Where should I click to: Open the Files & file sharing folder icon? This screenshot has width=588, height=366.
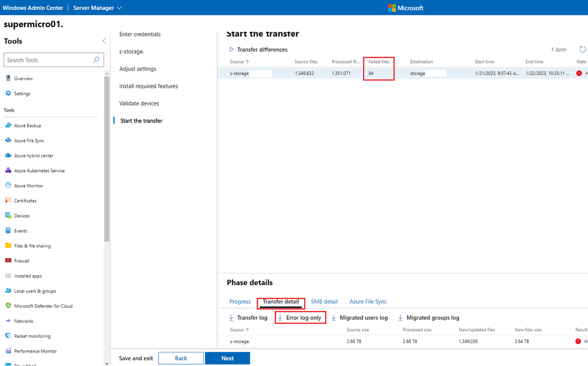tap(8, 245)
